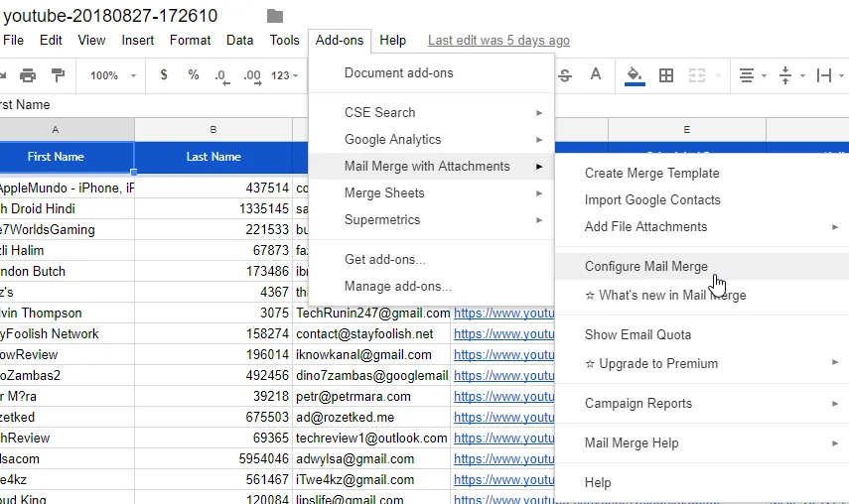Viewport: 849px width, 504px height.
Task: Click the merge cells icon
Action: (x=697, y=75)
